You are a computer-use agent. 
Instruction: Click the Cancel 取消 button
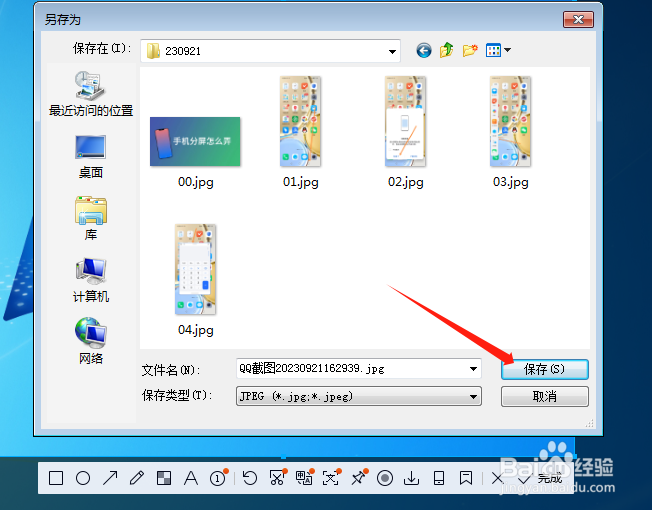point(545,397)
